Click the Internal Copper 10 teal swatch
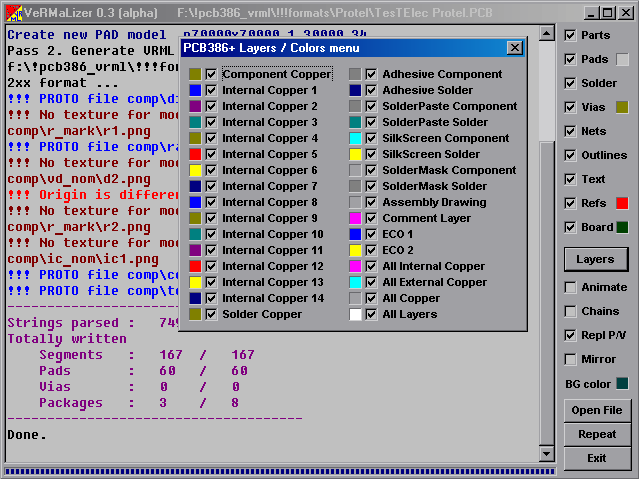This screenshot has height=479, width=639. (x=195, y=234)
